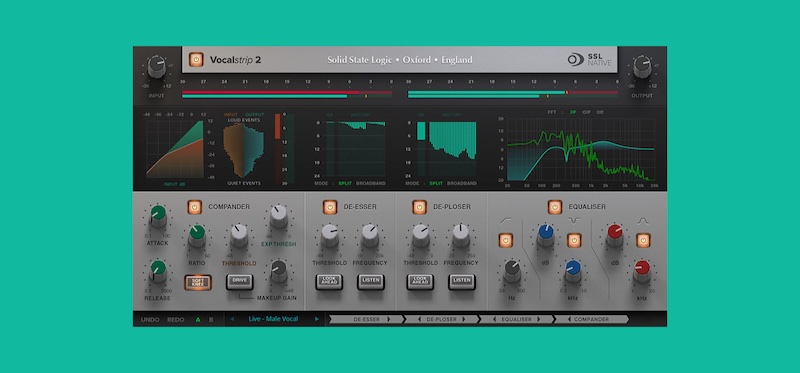The height and width of the screenshot is (373, 800).
Task: Click the Redo button
Action: point(176,320)
